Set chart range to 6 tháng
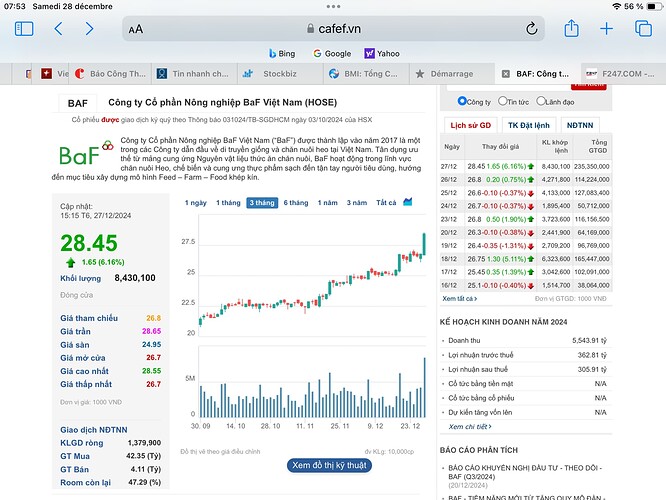Image resolution: width=666 pixels, height=500 pixels. 296,203
